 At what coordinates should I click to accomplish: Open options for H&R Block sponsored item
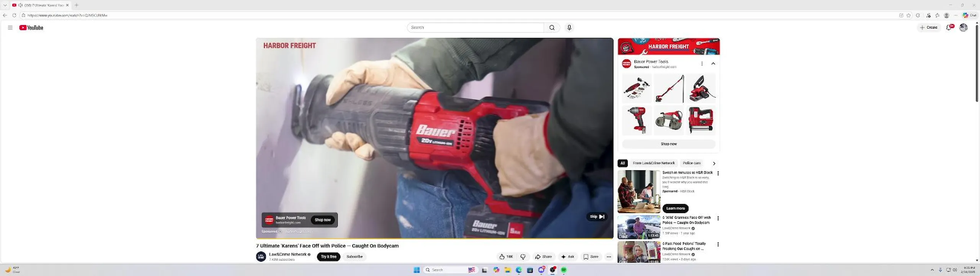pos(718,173)
